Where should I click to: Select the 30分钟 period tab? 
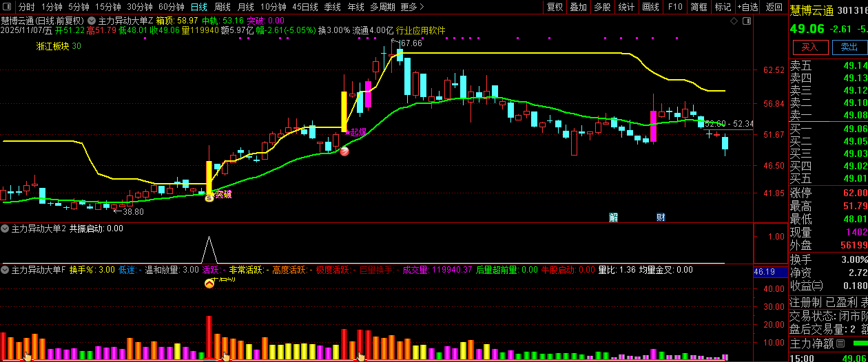140,7
